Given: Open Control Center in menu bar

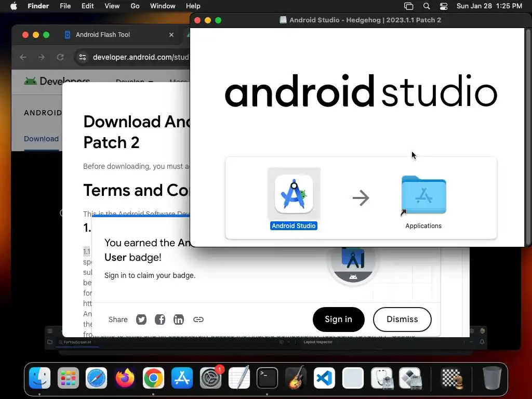Looking at the screenshot, I should point(444,6).
